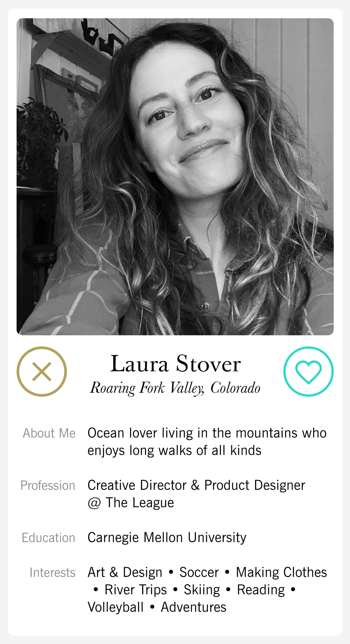Choose the Volleyball interest
Screen dimensions: 350x644
tap(116, 607)
